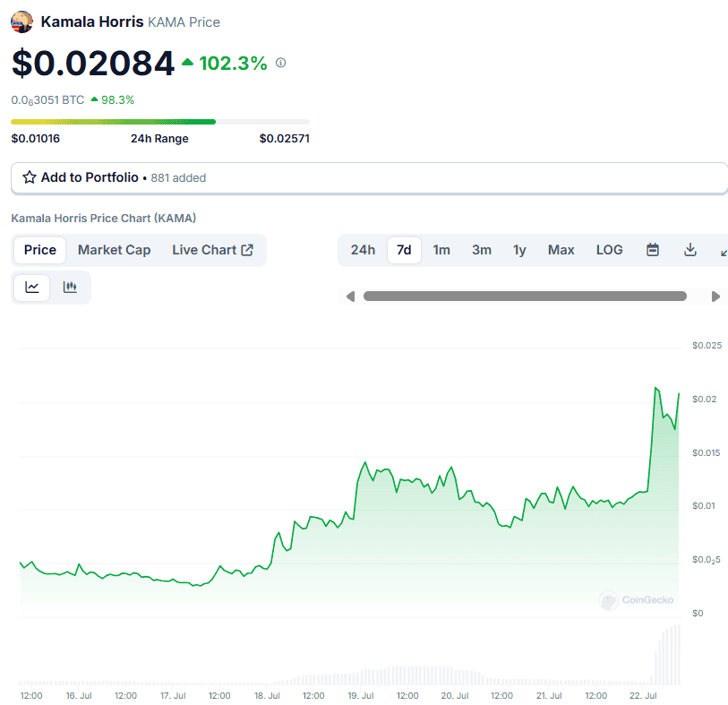Select the 1m time range
The height and width of the screenshot is (705, 728).
tap(441, 250)
